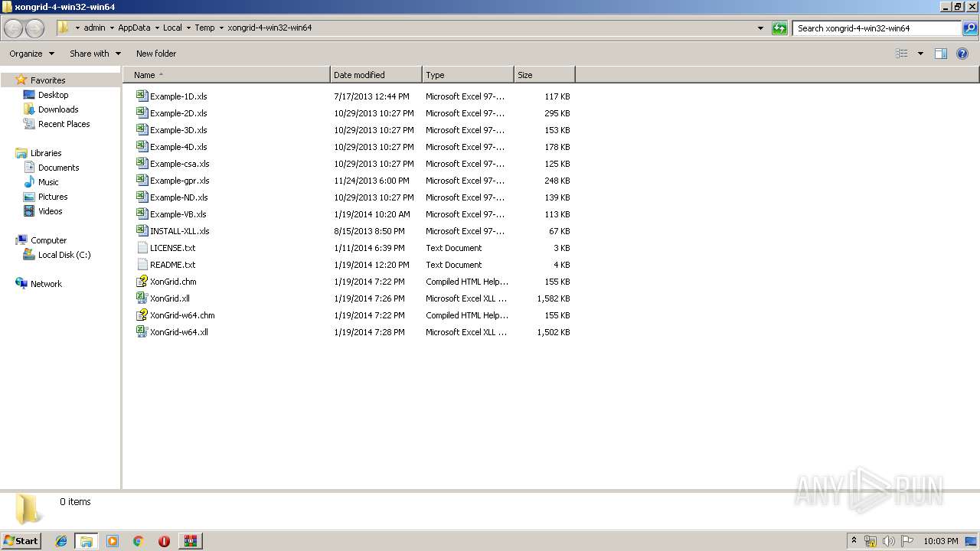980x551 pixels.
Task: Select Computer in navigation pane
Action: pyautogui.click(x=48, y=240)
